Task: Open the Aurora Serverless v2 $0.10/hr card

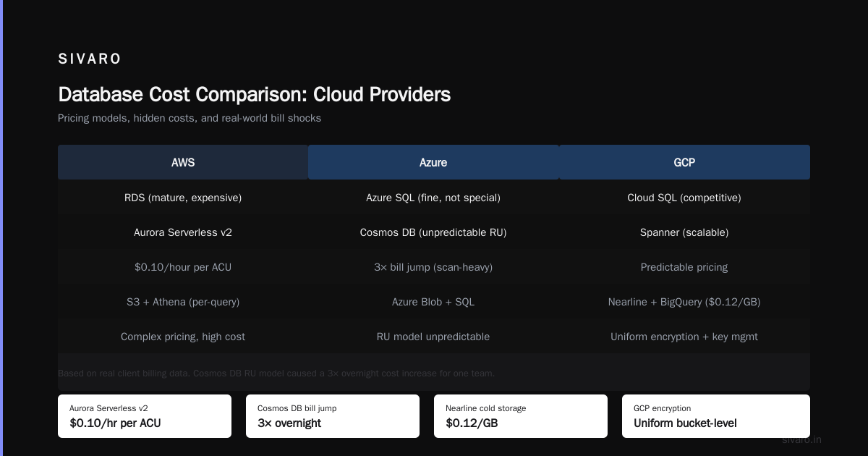Action: [x=145, y=416]
